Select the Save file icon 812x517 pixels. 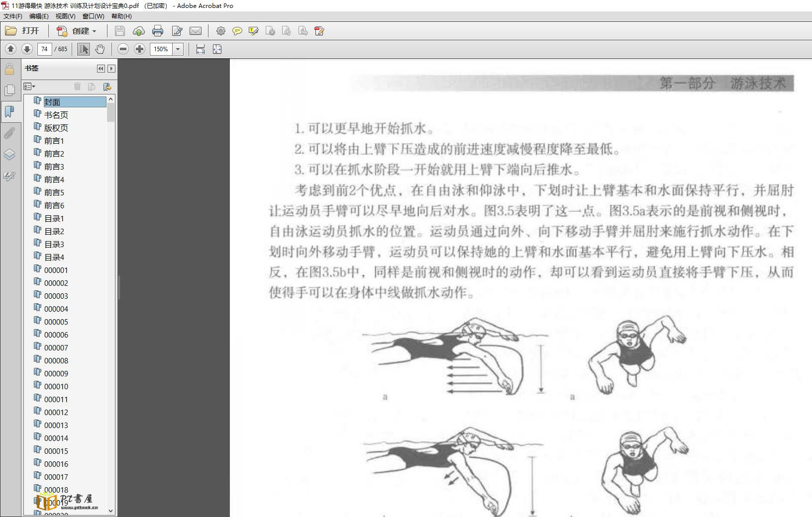[119, 31]
